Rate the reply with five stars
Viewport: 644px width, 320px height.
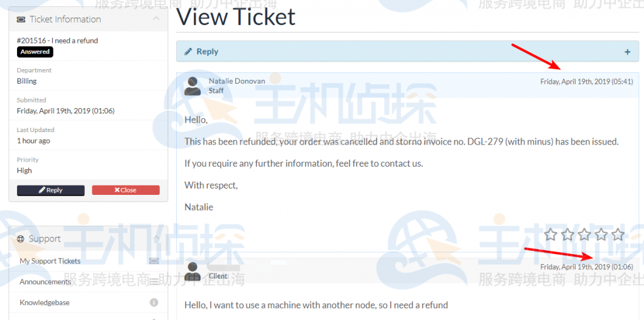pos(618,234)
